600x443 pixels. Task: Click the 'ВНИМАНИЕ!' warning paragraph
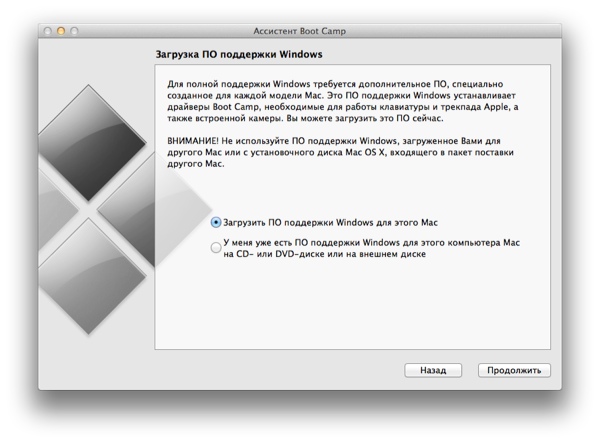[340, 152]
